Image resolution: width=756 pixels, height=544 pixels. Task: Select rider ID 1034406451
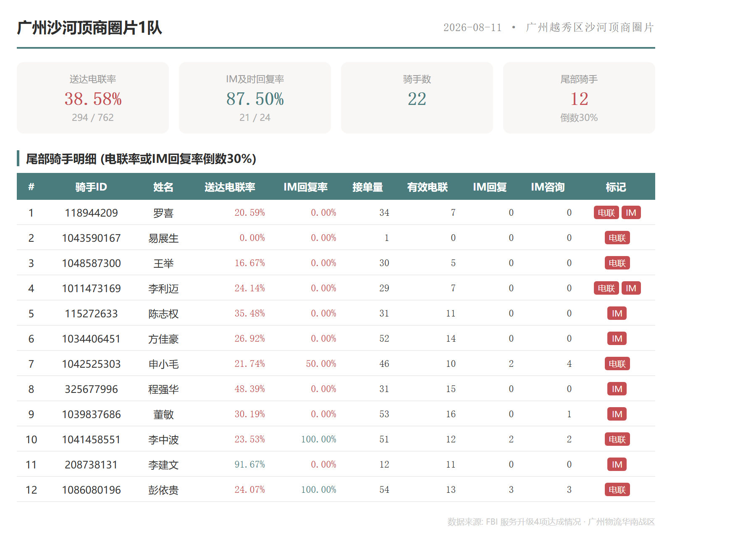point(91,339)
